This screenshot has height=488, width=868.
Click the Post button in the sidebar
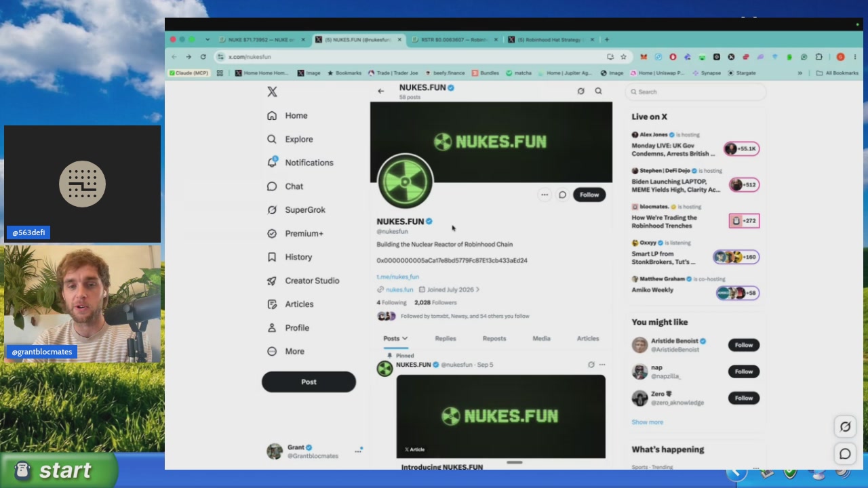[309, 382]
